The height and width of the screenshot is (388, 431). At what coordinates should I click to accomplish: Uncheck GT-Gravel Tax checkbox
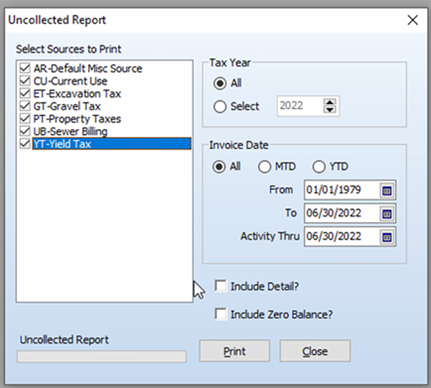pyautogui.click(x=25, y=106)
